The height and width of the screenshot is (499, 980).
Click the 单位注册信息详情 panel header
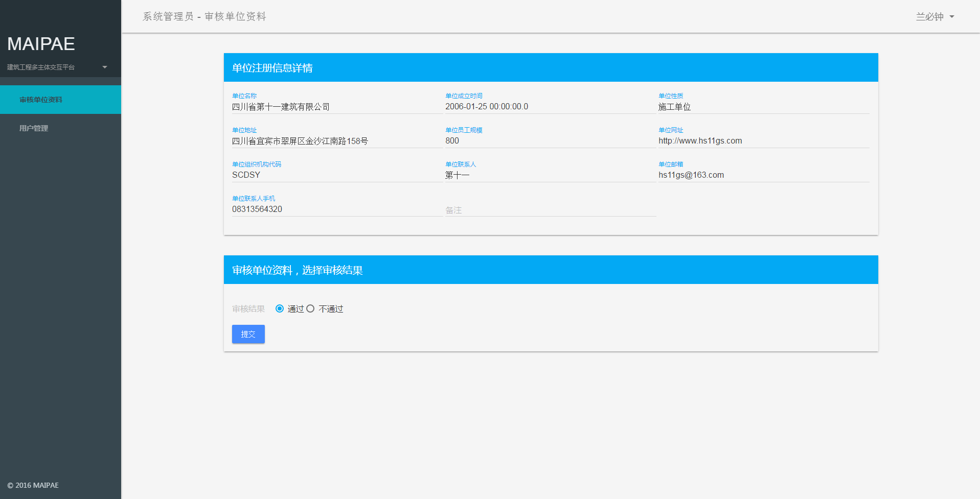tap(273, 67)
